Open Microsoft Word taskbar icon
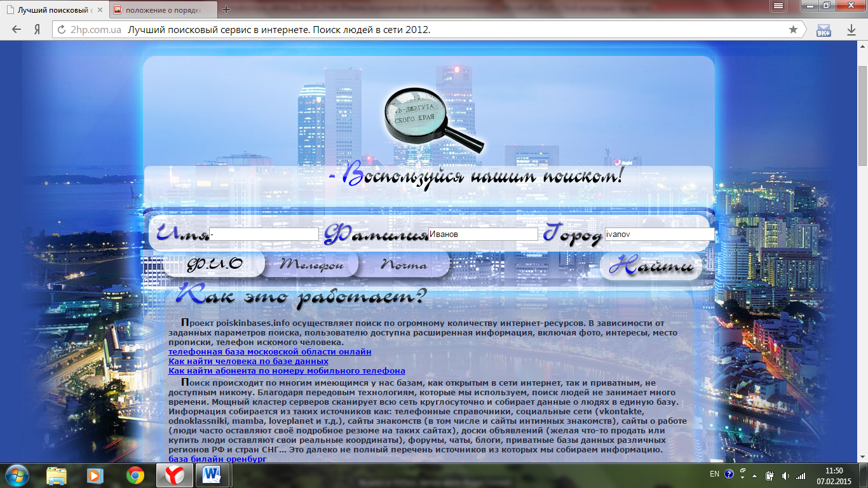 [212, 475]
